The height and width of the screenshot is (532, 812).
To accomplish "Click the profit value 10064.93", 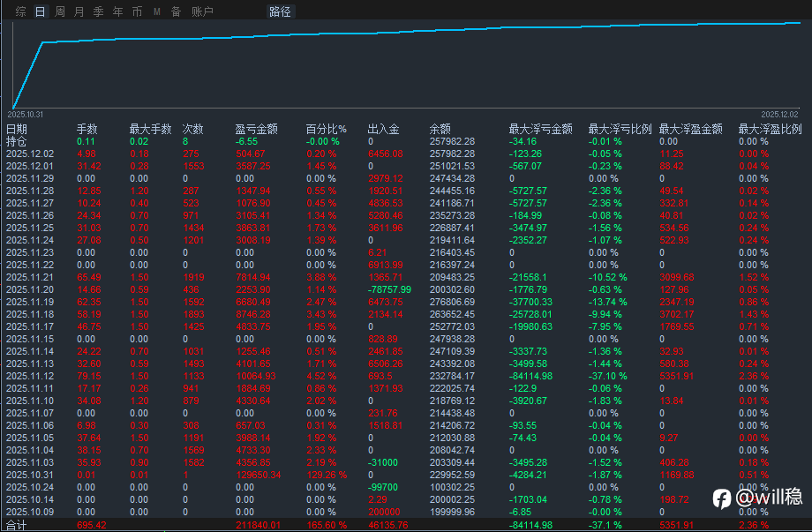I will (x=256, y=376).
